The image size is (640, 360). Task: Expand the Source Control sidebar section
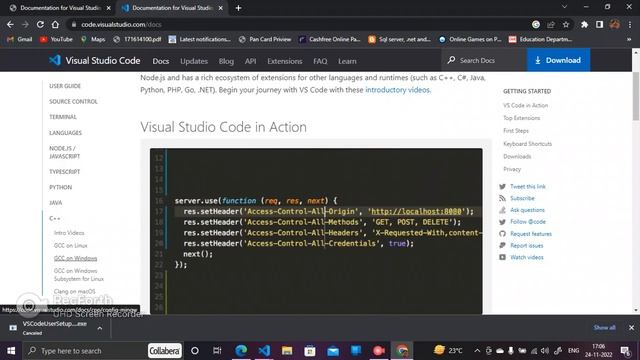tap(73, 102)
